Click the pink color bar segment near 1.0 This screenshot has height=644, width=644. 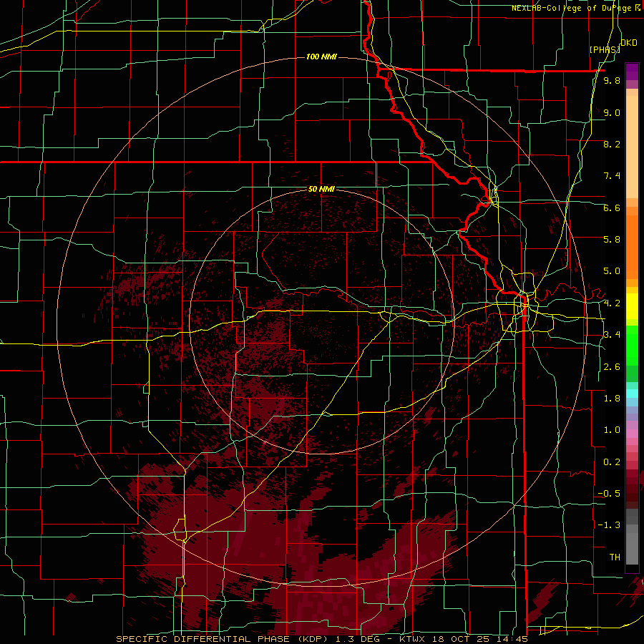[x=632, y=434]
